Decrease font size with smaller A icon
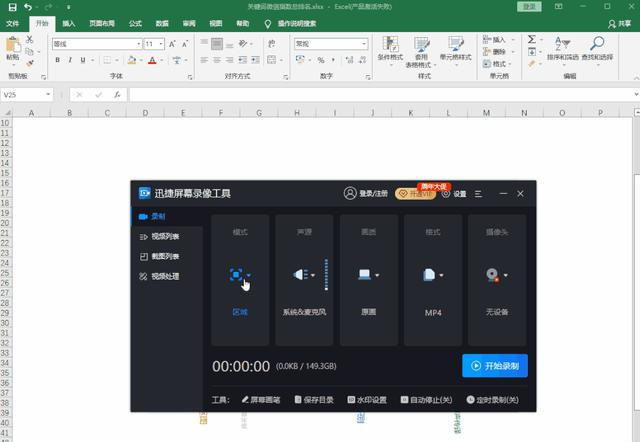 (185, 44)
